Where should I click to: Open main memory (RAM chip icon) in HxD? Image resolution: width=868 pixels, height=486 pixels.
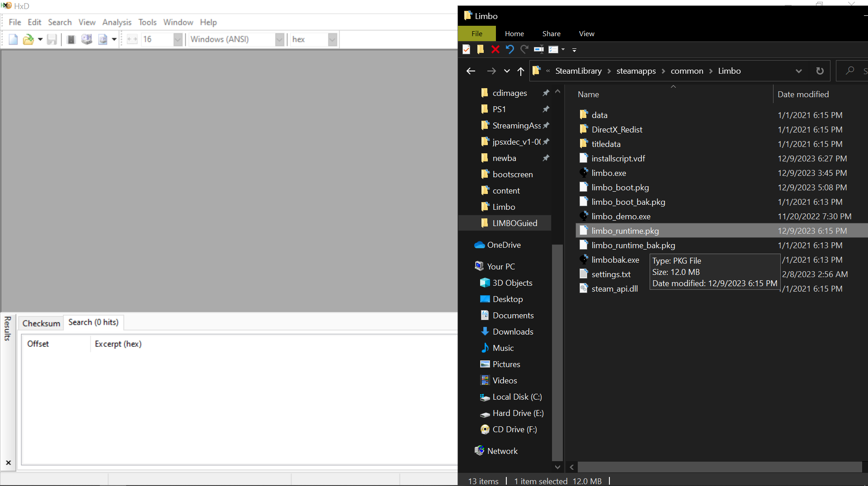tap(71, 39)
